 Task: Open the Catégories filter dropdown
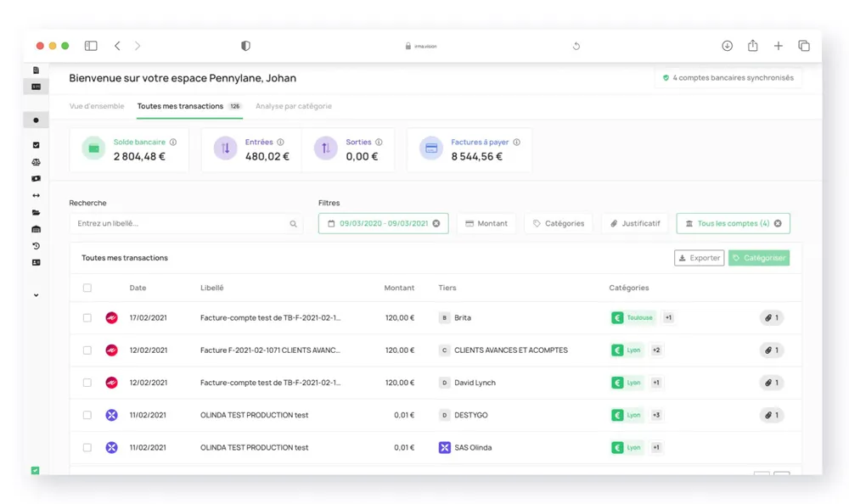[558, 224]
